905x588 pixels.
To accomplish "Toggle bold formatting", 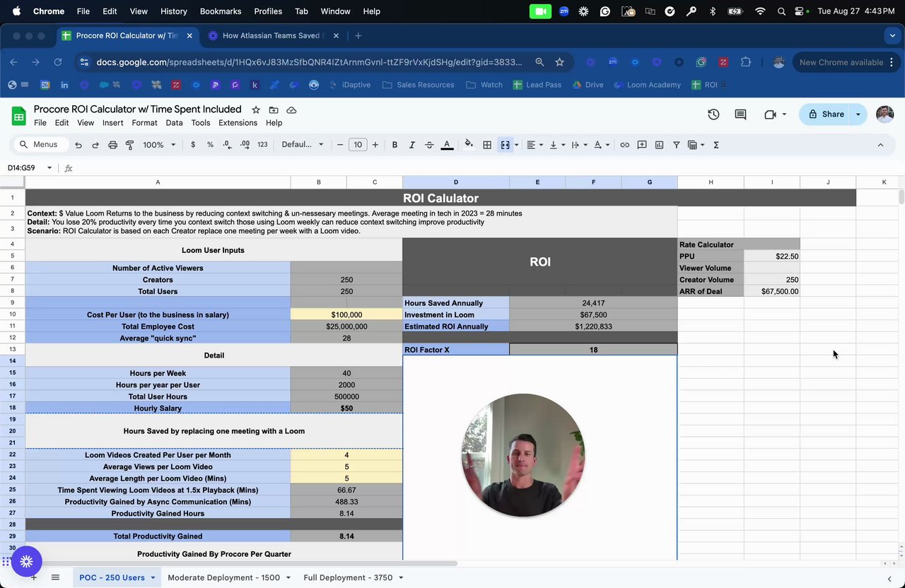I will [395, 145].
